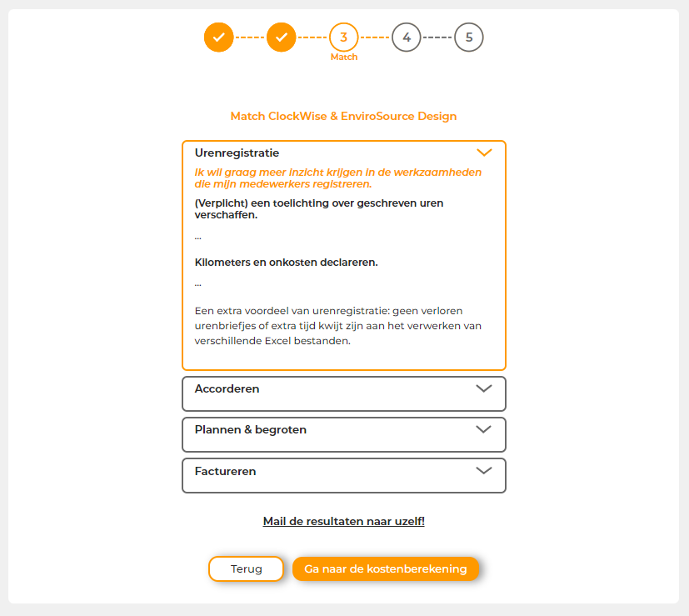
Task: Click the orange italic Urenregistratie description text
Action: tap(337, 178)
